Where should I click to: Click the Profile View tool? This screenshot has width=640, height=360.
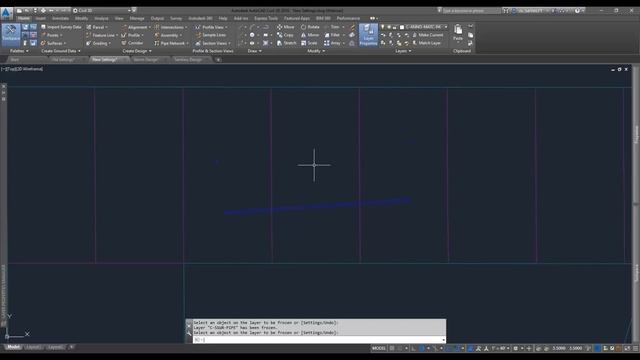tap(211, 27)
